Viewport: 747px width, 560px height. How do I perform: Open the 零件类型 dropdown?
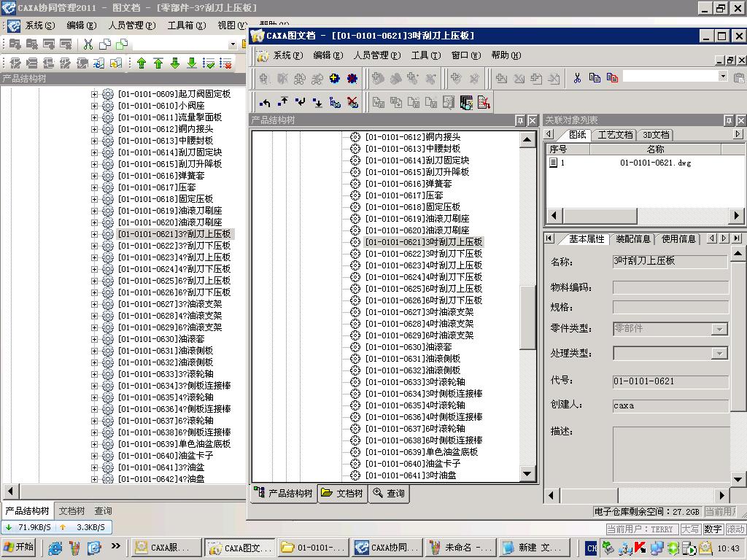(x=719, y=330)
